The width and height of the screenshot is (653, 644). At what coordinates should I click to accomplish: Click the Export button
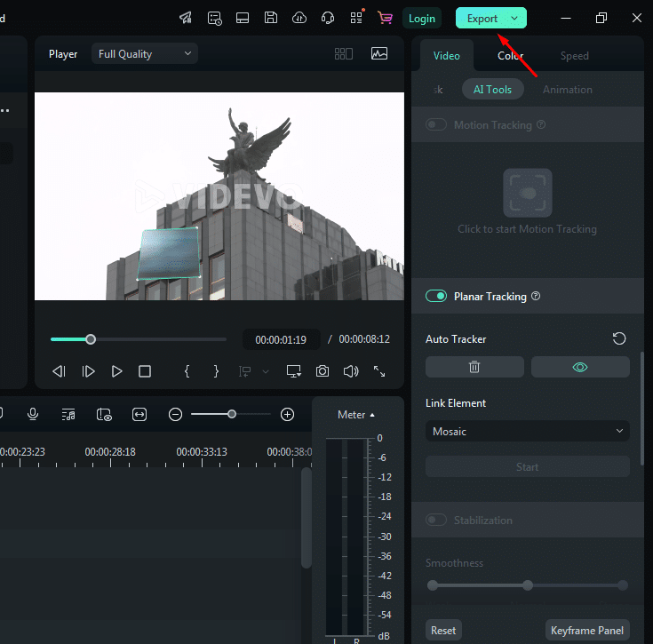[x=482, y=19]
